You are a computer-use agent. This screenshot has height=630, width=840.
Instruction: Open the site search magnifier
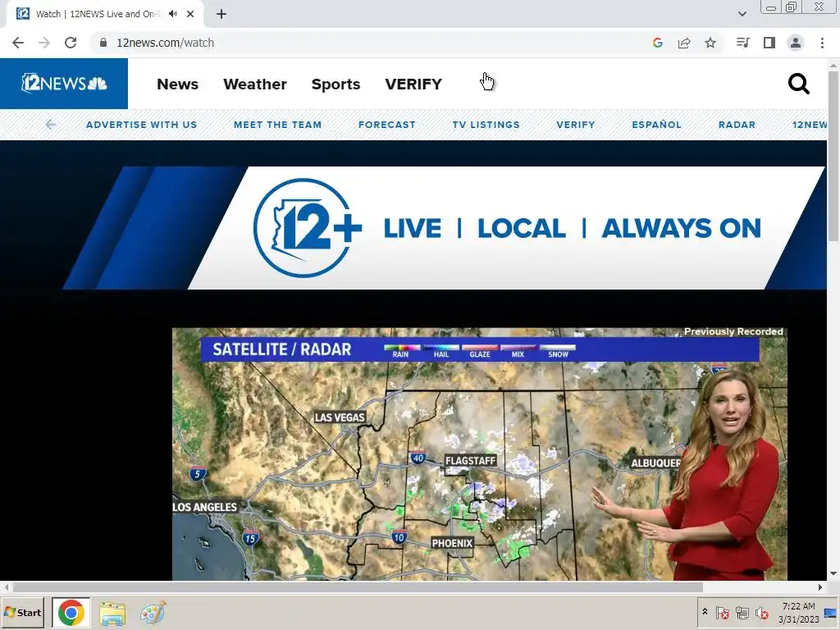798,84
